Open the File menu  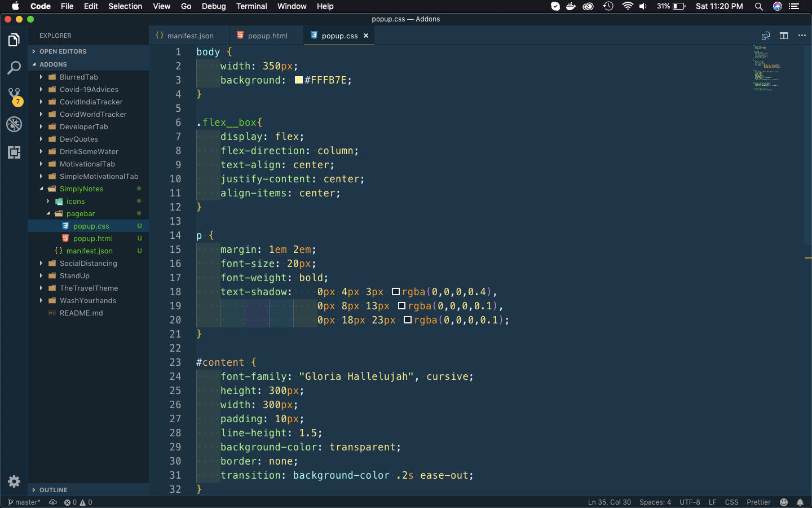67,6
